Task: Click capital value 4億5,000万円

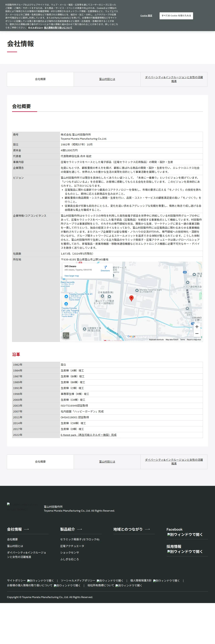Action: pos(69,150)
